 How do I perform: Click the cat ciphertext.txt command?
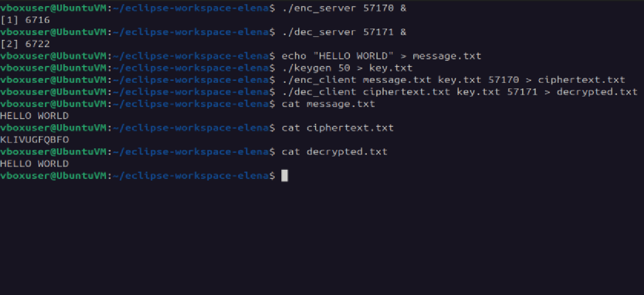pyautogui.click(x=338, y=128)
